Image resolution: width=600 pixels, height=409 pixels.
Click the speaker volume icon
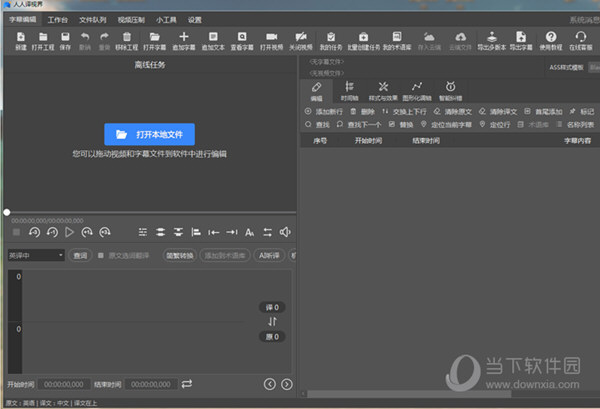coord(286,232)
